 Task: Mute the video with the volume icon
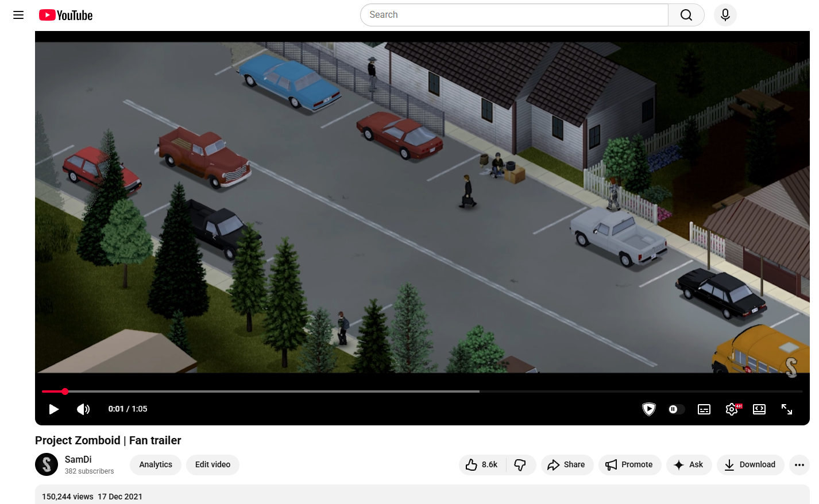[83, 409]
